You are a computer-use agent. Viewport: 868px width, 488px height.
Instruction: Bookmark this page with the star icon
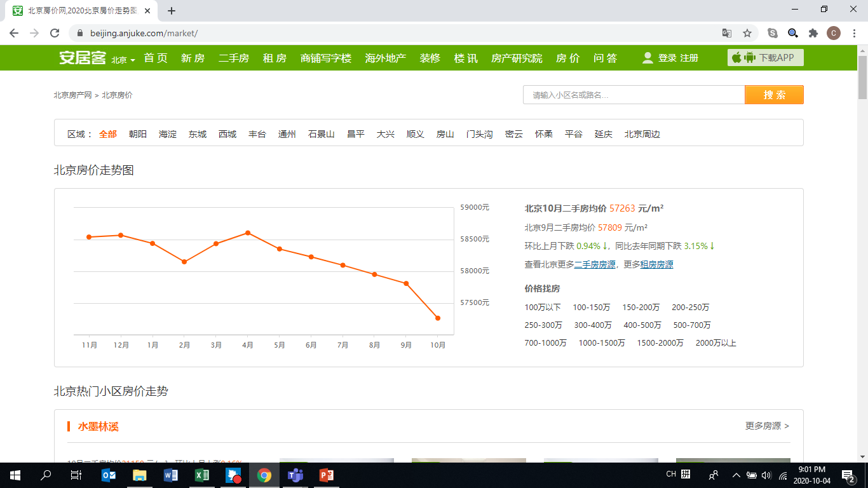(747, 33)
